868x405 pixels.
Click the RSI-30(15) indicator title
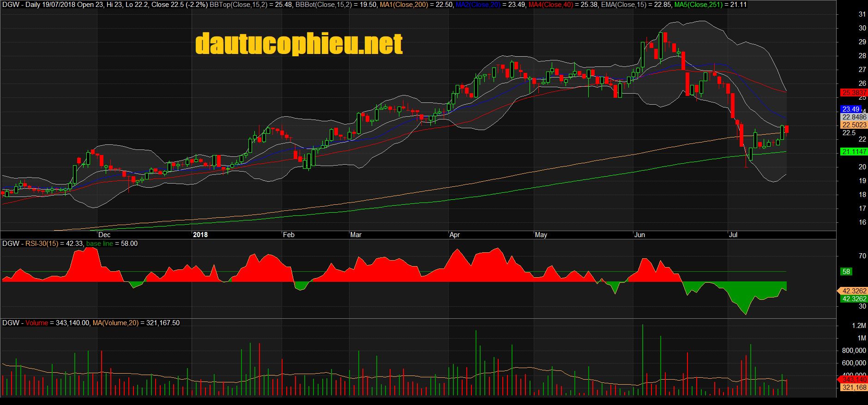click(42, 244)
